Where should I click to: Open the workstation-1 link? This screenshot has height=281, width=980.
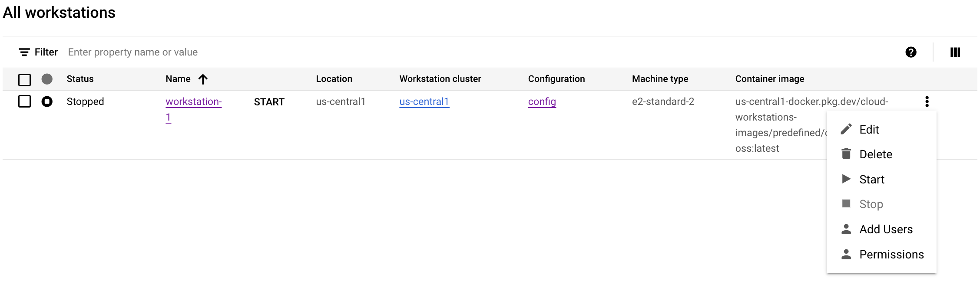tap(194, 101)
